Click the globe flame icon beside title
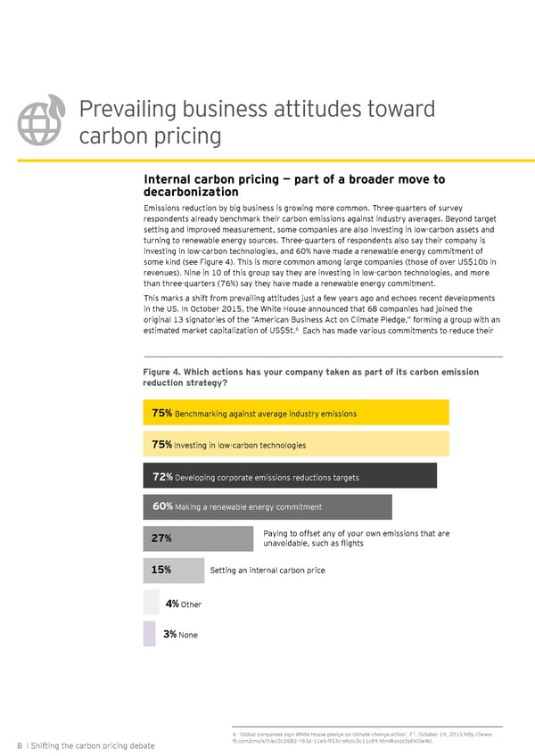 coord(38,124)
